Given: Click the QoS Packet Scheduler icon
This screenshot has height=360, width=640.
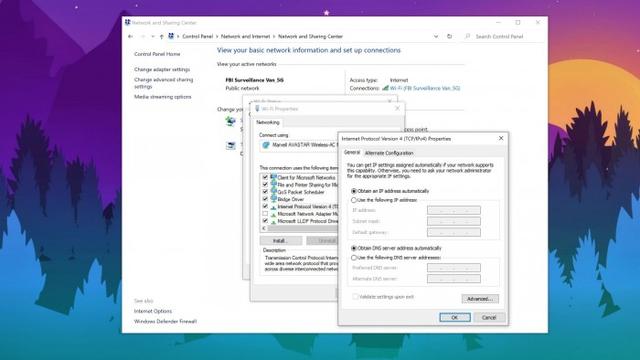Looking at the screenshot, I should pos(273,192).
